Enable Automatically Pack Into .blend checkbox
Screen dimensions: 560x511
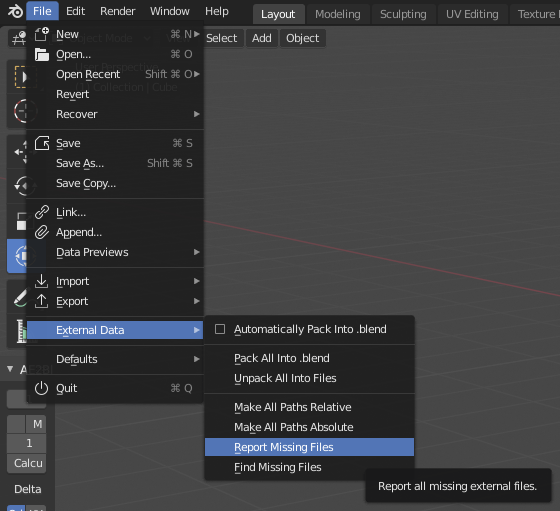pyautogui.click(x=220, y=329)
